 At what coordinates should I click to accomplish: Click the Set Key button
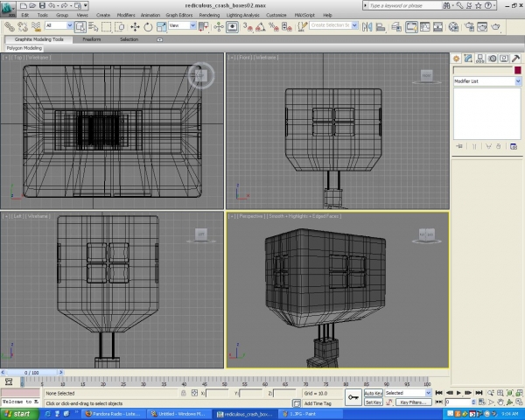(x=374, y=402)
